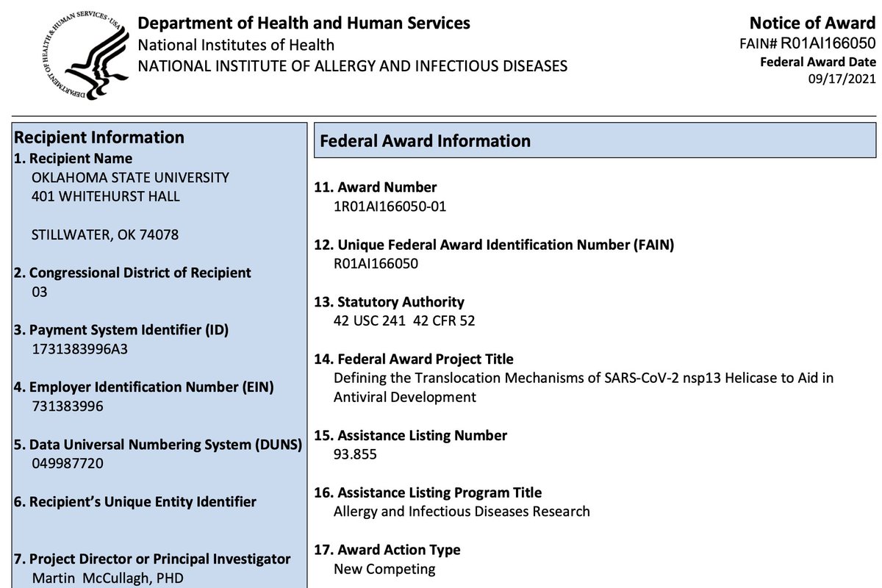
Task: Select the 'FAIN# R01AI166050' header text
Action: coord(808,43)
